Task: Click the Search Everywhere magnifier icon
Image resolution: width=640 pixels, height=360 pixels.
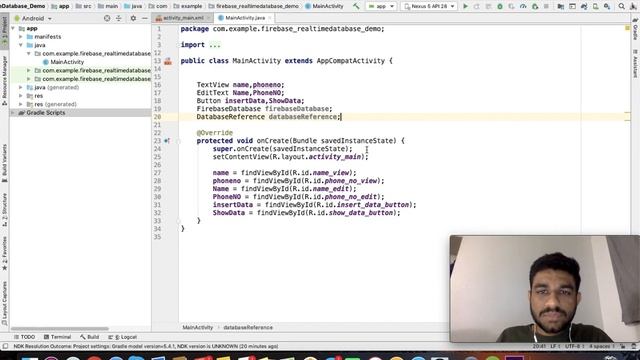Action: [621, 6]
